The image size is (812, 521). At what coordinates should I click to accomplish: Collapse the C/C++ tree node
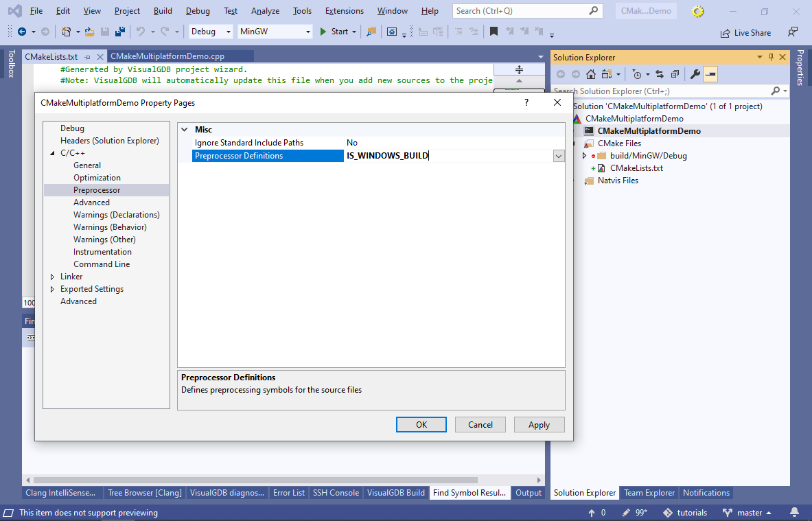(x=52, y=153)
